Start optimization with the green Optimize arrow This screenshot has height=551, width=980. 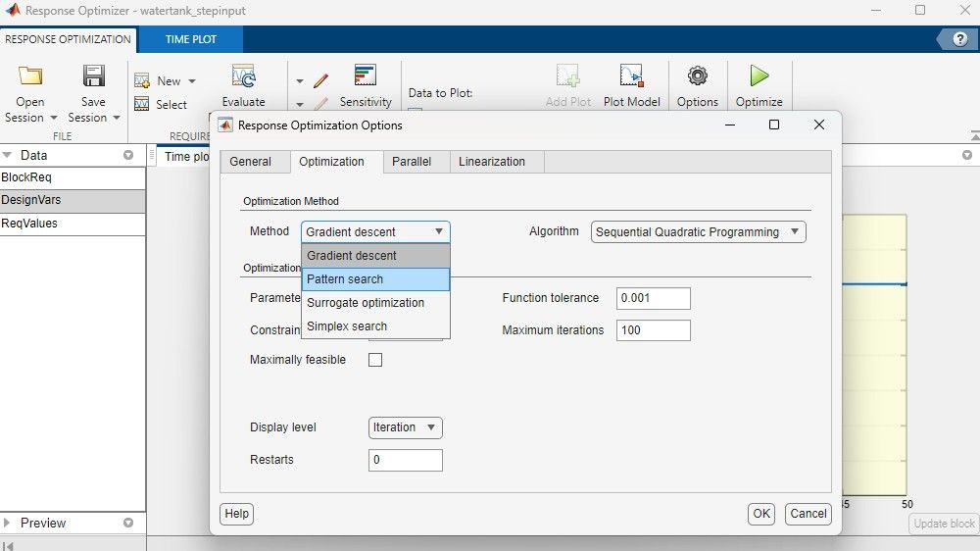tap(759, 77)
